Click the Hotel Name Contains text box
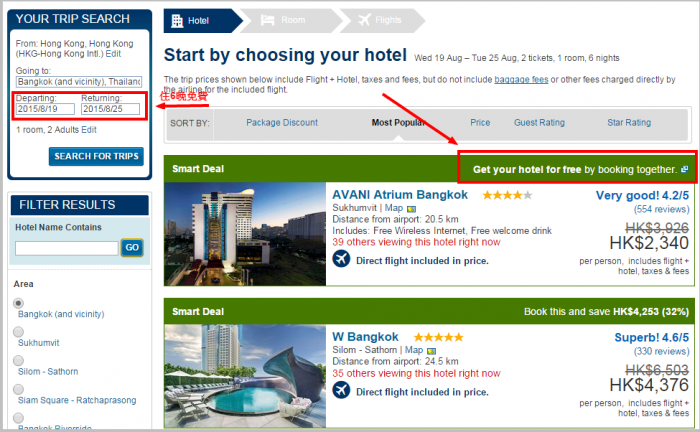This screenshot has width=700, height=432. click(67, 248)
